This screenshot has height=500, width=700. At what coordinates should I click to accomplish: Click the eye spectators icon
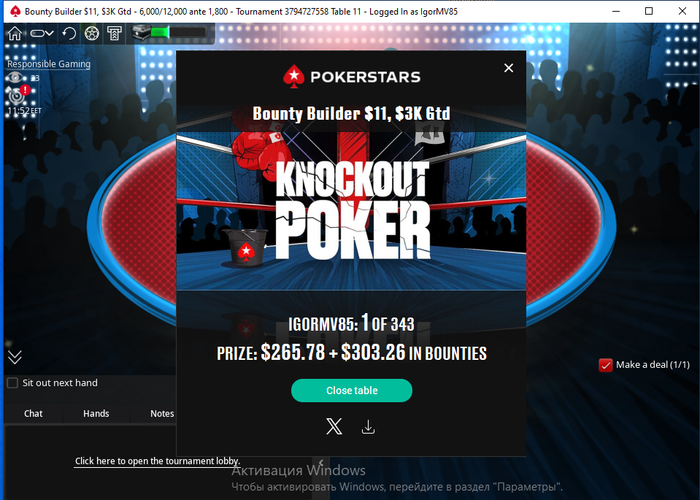click(x=15, y=78)
